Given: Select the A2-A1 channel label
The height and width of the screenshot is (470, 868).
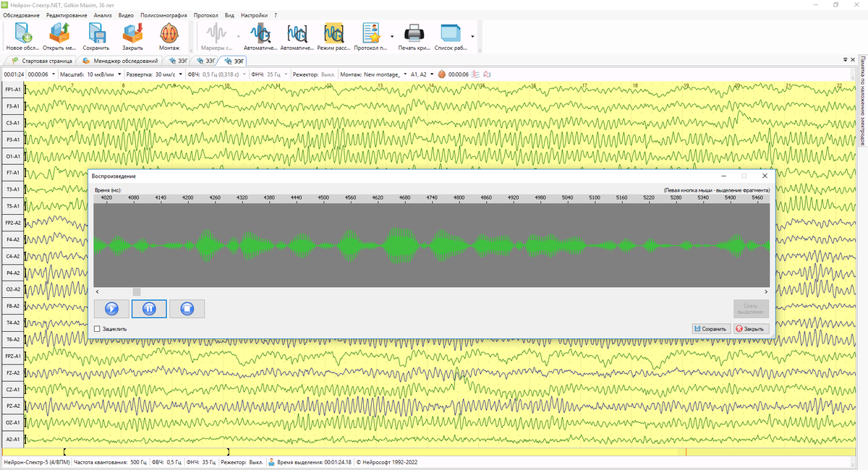Looking at the screenshot, I should coord(12,439).
